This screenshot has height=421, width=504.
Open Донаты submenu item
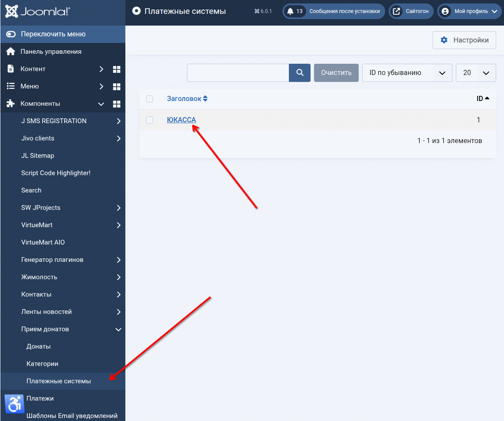[x=39, y=346]
